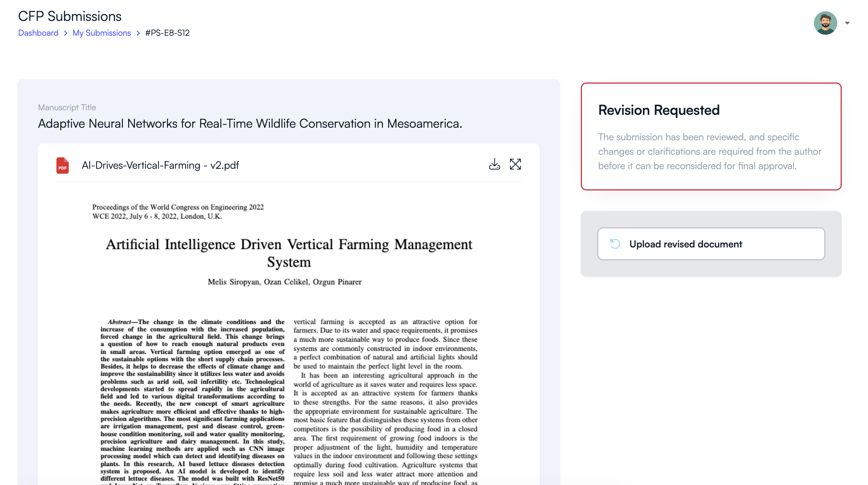
Task: Select the AI-Drives-Vertical-Farming - v2.pdf filename
Action: [160, 165]
